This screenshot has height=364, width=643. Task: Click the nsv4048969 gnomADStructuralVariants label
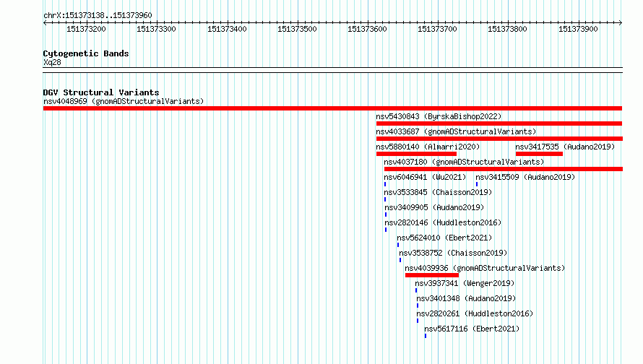(x=124, y=101)
